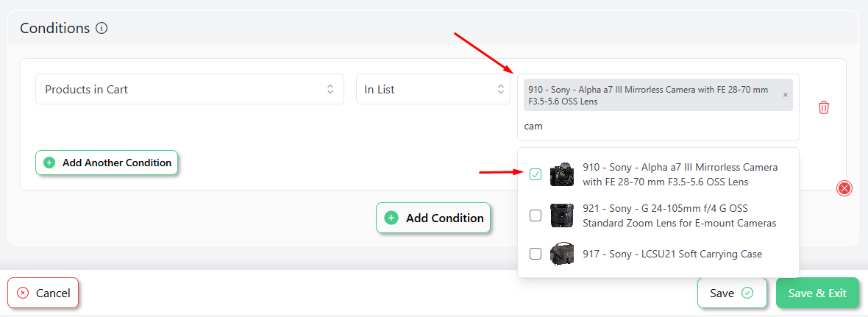Click the Cancel button
Viewport: 868px width, 317px height.
pyautogui.click(x=43, y=293)
